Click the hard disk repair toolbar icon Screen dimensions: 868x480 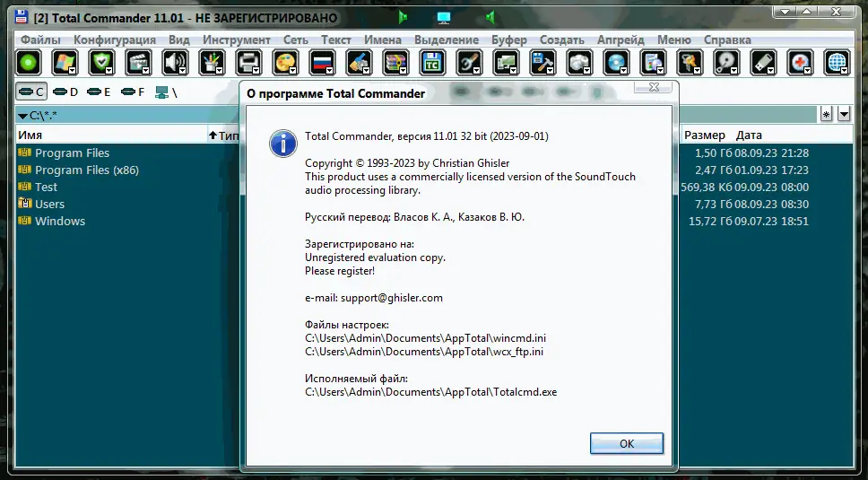(726, 63)
